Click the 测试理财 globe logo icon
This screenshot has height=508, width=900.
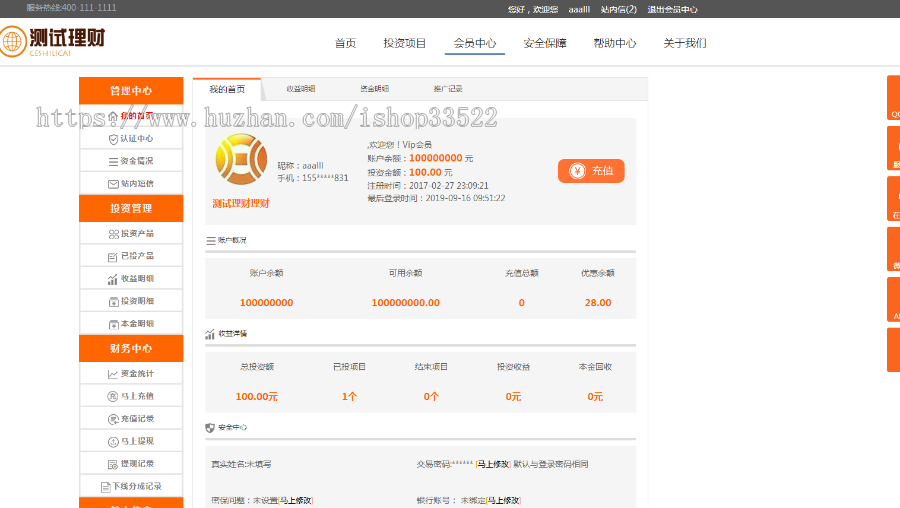point(13,41)
